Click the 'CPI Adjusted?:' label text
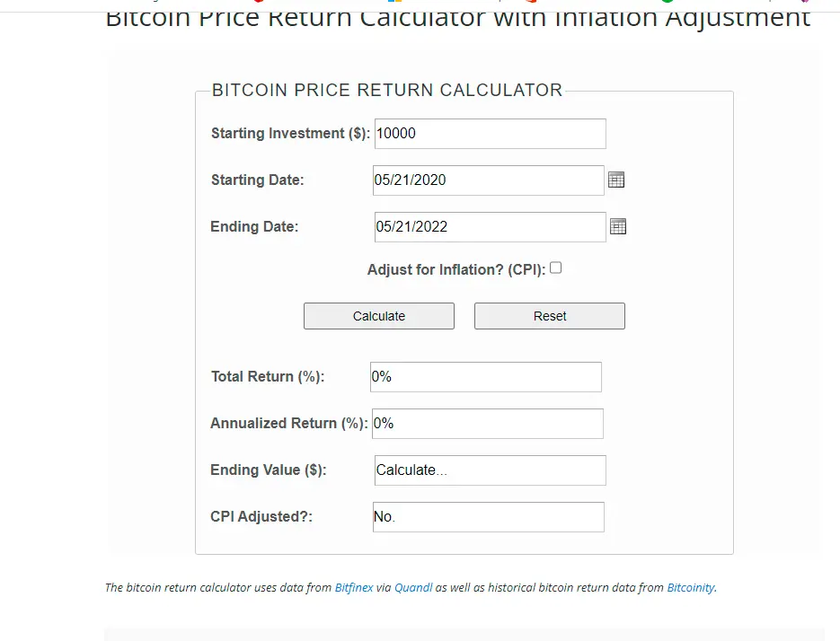Image resolution: width=840 pixels, height=641 pixels. (x=261, y=517)
